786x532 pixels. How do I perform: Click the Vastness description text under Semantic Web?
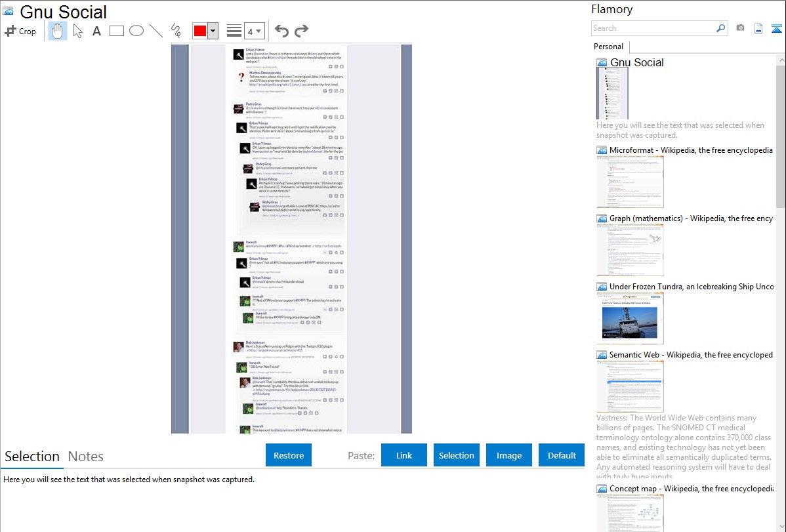(x=684, y=447)
